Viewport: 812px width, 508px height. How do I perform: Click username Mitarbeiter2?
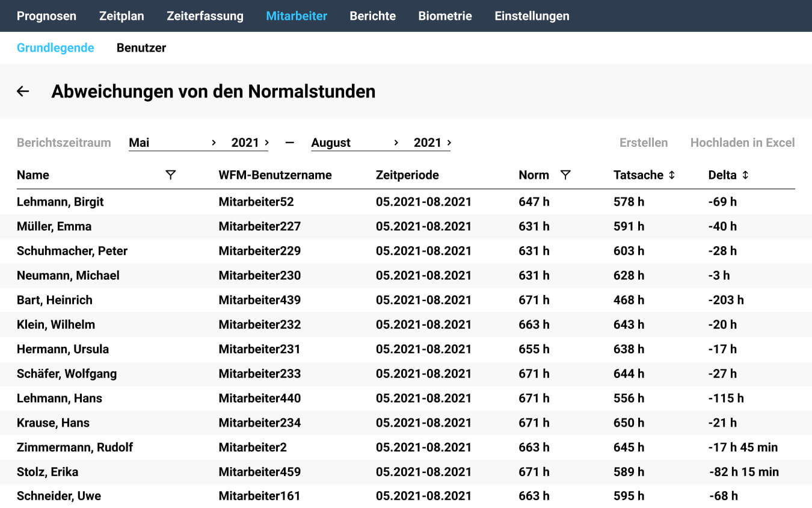point(253,447)
